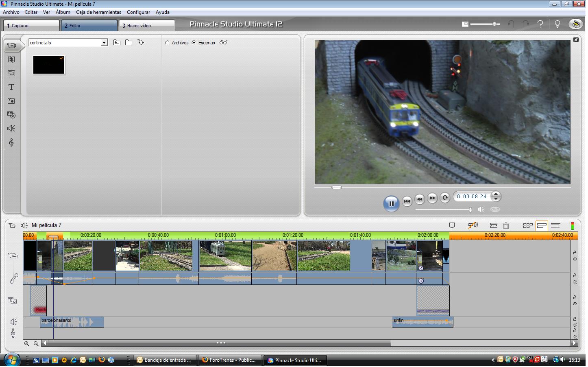Click the glasses icon beside Escenas
The width and height of the screenshot is (588, 367).
(224, 42)
